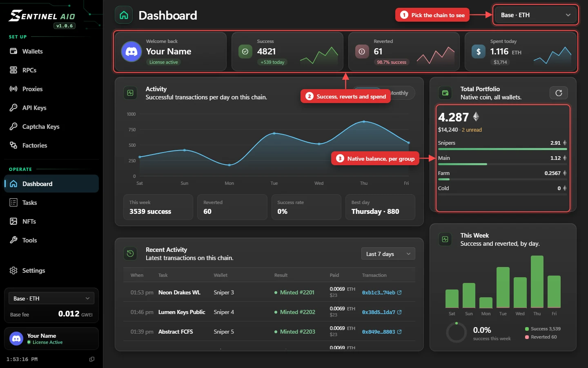Image resolution: width=588 pixels, height=368 pixels.
Task: Click the Sniper 5 wallet cell
Action: 224,332
